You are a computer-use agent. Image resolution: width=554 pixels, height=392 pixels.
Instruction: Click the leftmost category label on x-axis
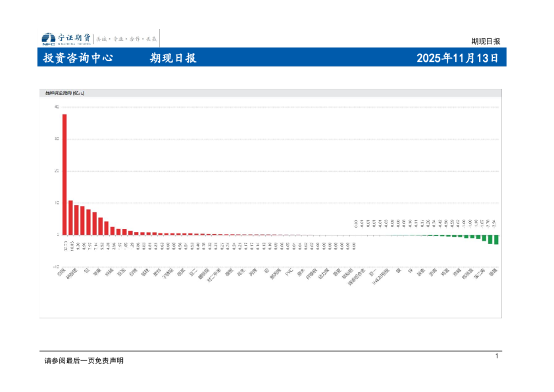[61, 272]
